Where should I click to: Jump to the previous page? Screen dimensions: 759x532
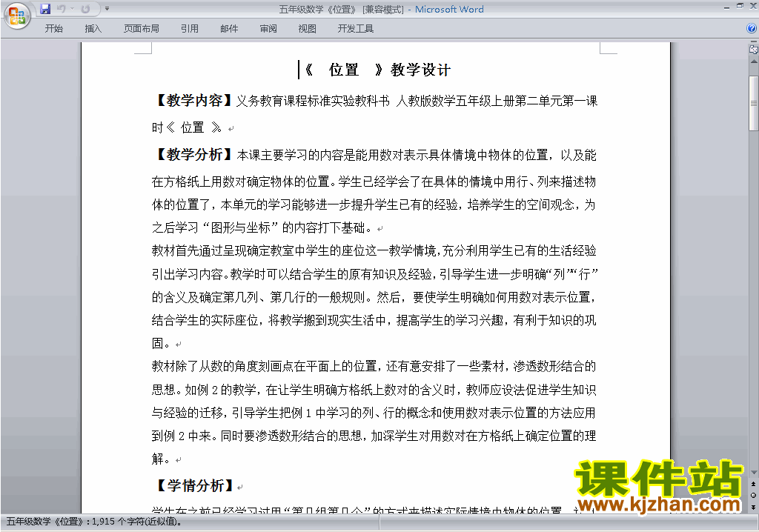click(x=753, y=484)
